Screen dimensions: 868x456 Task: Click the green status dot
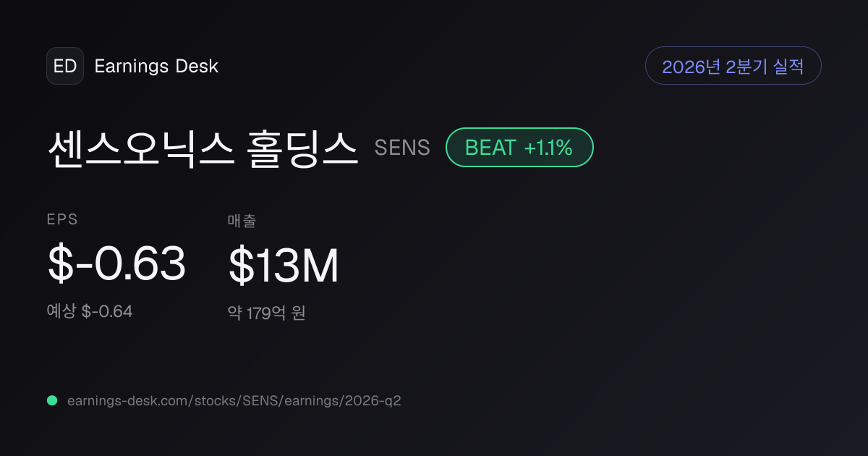[52, 400]
